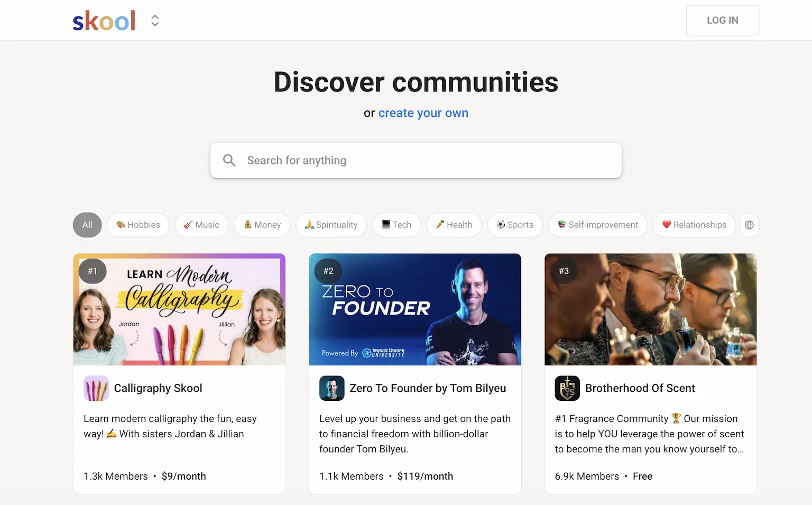Open the Brotherhood Of Scent cover photo
This screenshot has width=812, height=505.
coord(651,309)
